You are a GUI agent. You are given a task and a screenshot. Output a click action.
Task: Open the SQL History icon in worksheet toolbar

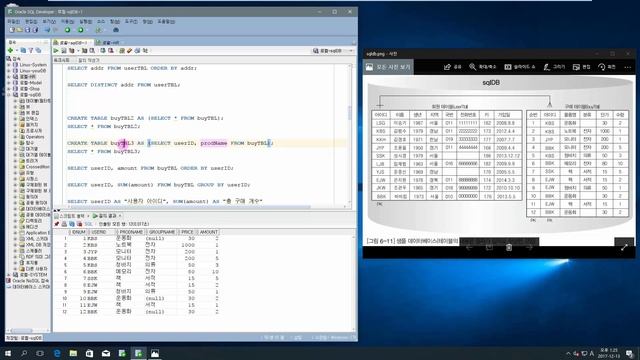137,51
